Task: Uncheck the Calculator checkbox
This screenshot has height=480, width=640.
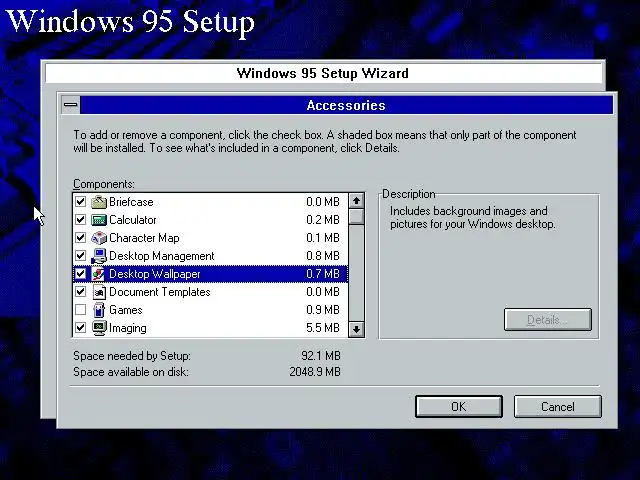Action: (x=81, y=220)
